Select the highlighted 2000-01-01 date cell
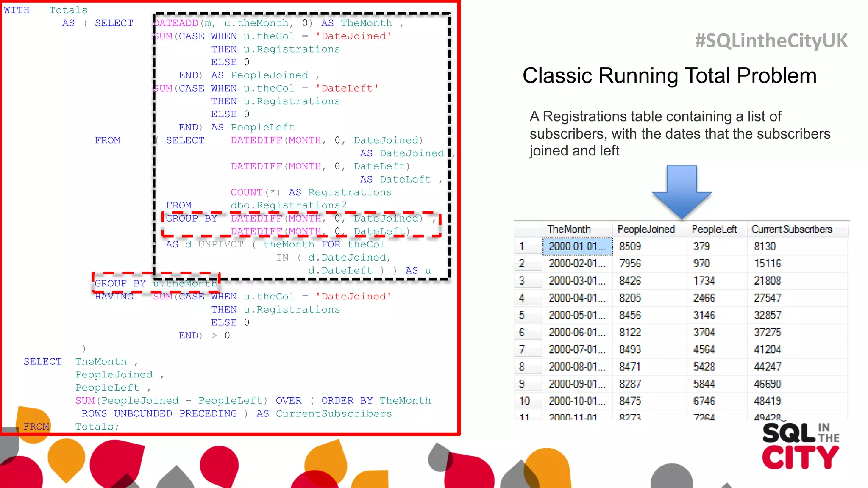Screen dimensions: 868x488 578,247
